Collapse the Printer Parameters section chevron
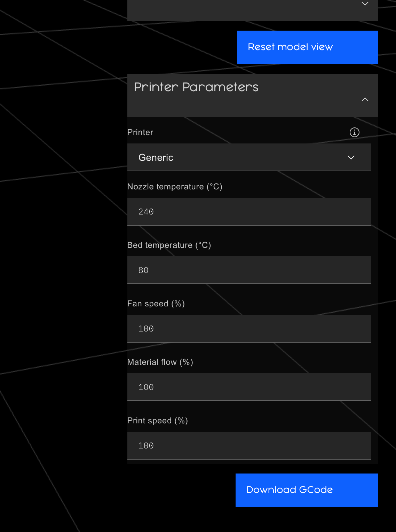 pyautogui.click(x=365, y=100)
